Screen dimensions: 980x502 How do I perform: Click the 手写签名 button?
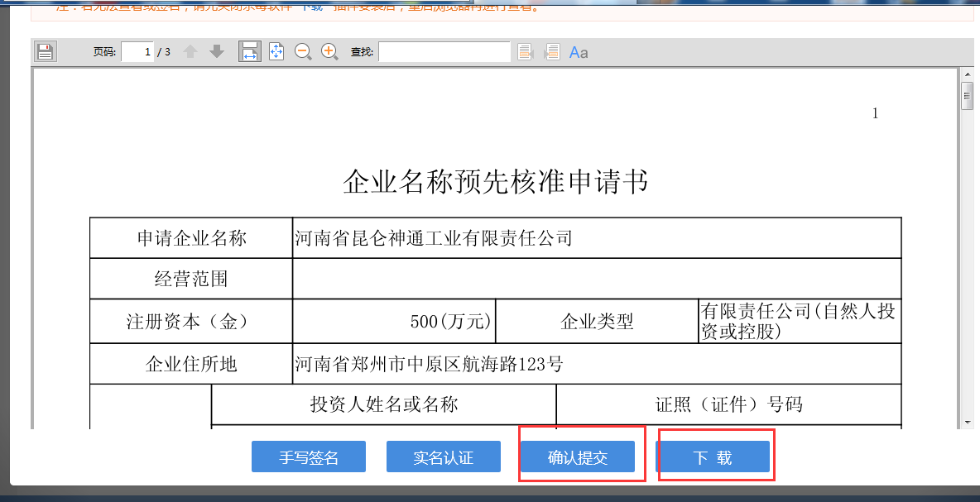point(308,456)
